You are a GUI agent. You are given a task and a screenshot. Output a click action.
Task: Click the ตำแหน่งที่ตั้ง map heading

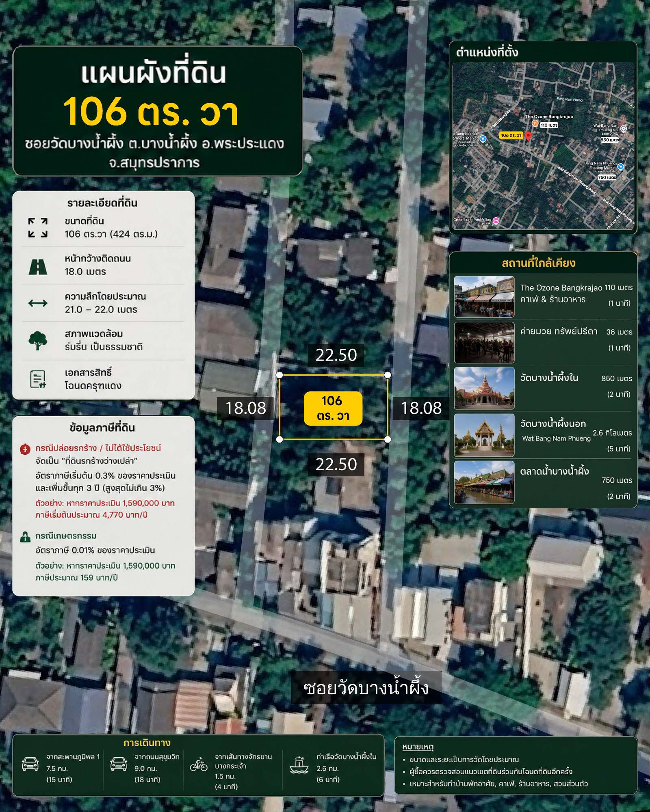tap(487, 52)
